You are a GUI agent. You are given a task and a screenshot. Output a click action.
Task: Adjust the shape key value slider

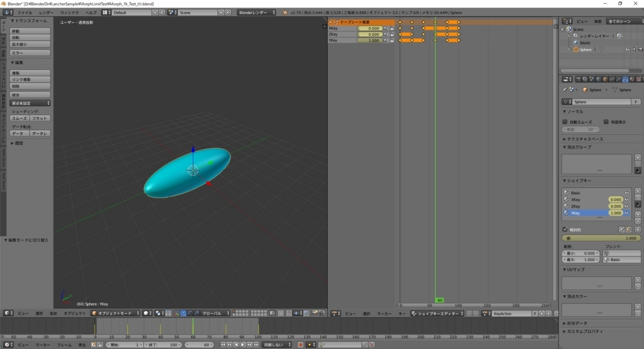(601, 238)
